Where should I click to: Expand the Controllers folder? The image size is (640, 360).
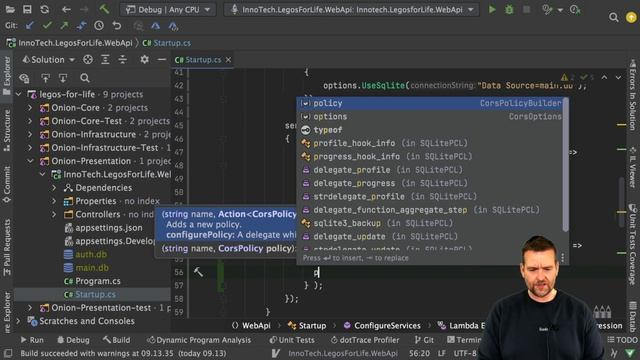pos(54,214)
